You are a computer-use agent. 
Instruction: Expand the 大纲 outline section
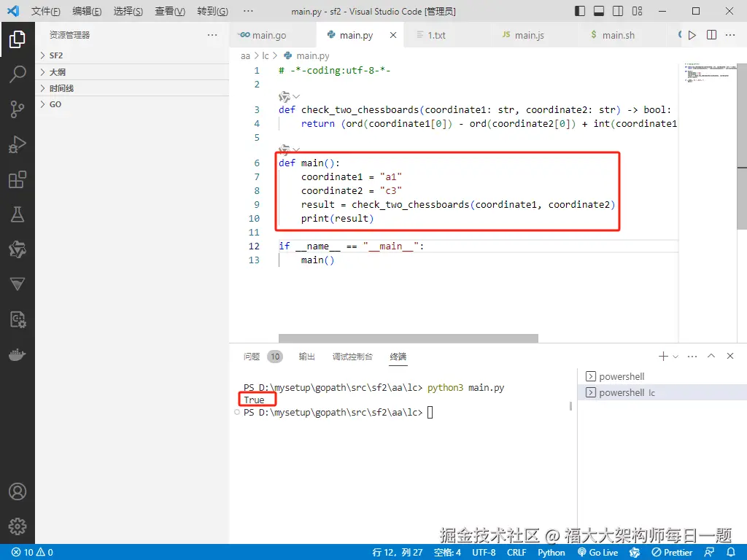pos(132,72)
